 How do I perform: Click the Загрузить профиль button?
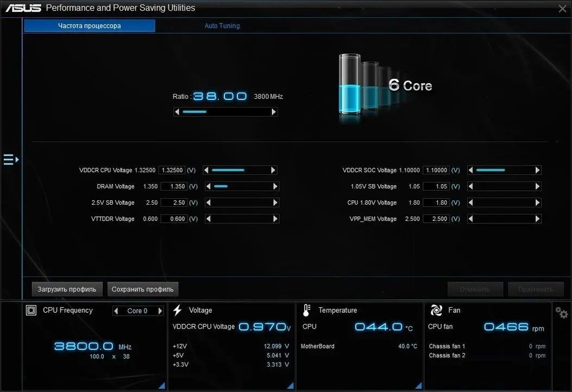click(x=67, y=289)
